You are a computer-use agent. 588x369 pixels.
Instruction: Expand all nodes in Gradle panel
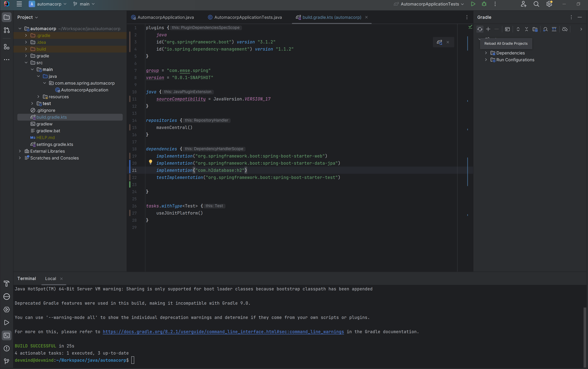coord(518,29)
